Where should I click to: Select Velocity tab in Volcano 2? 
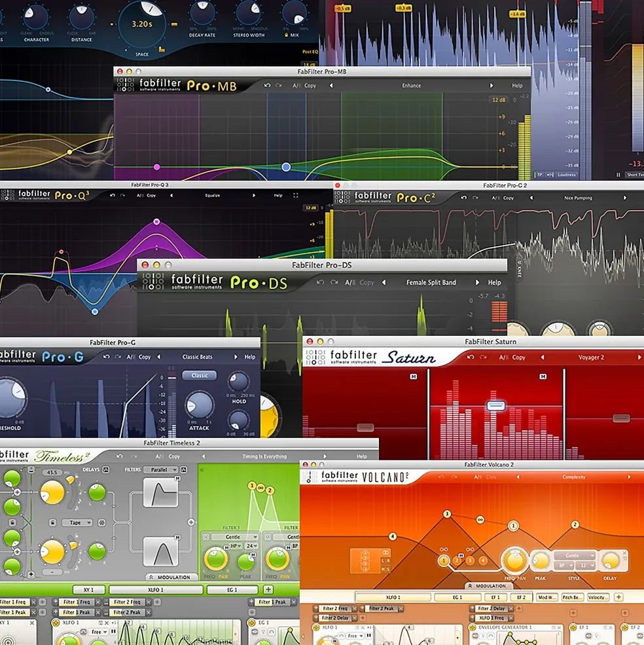click(x=598, y=597)
